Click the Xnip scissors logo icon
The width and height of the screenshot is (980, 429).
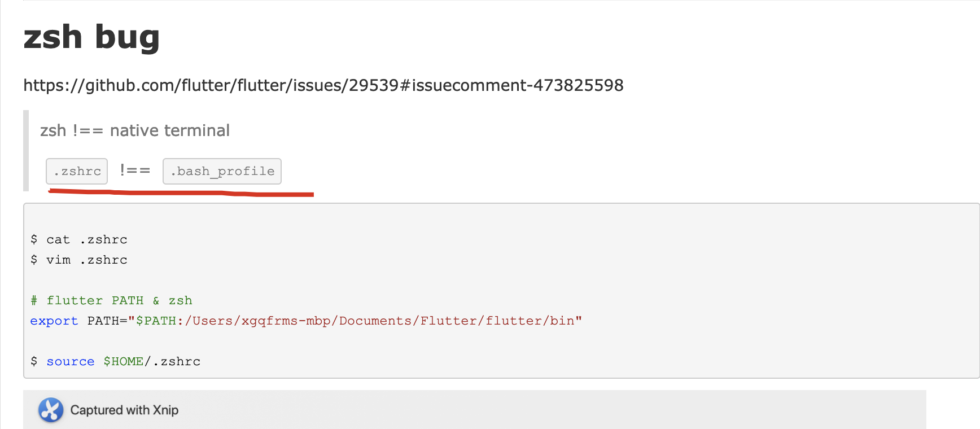pyautogui.click(x=51, y=410)
